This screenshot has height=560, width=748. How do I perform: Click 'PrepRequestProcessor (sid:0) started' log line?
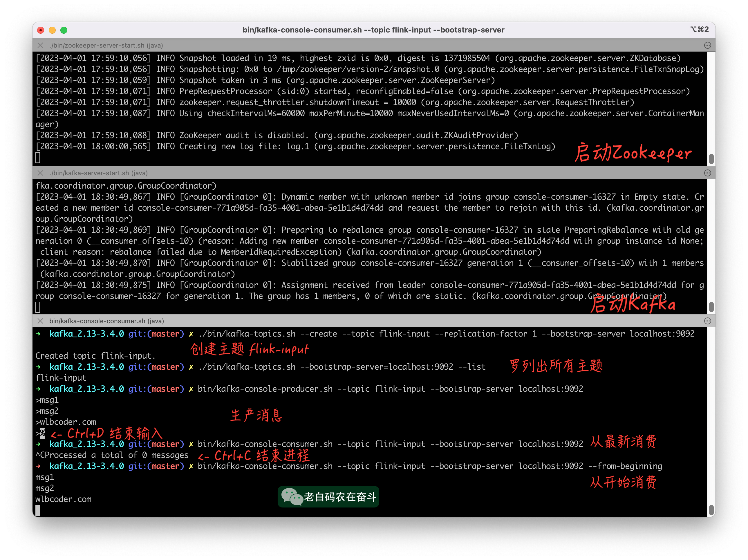362,91
